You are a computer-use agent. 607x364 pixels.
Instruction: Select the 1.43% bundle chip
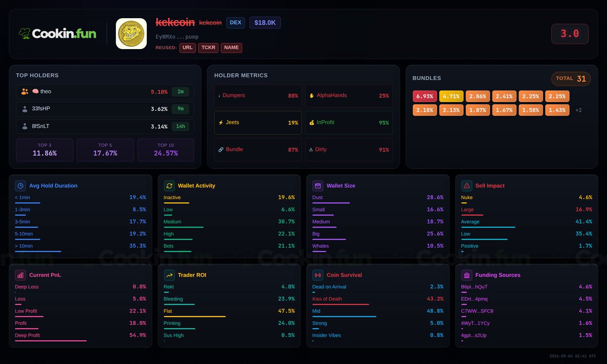pyautogui.click(x=557, y=110)
